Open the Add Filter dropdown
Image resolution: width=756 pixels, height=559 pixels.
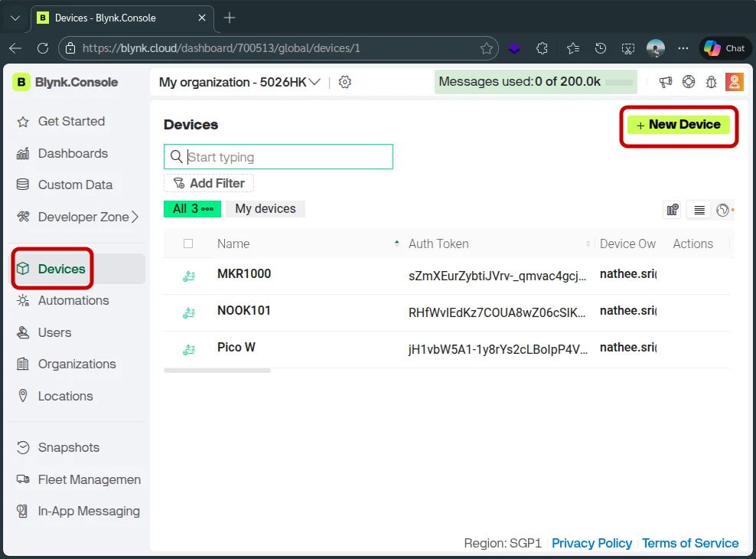pyautogui.click(x=209, y=183)
